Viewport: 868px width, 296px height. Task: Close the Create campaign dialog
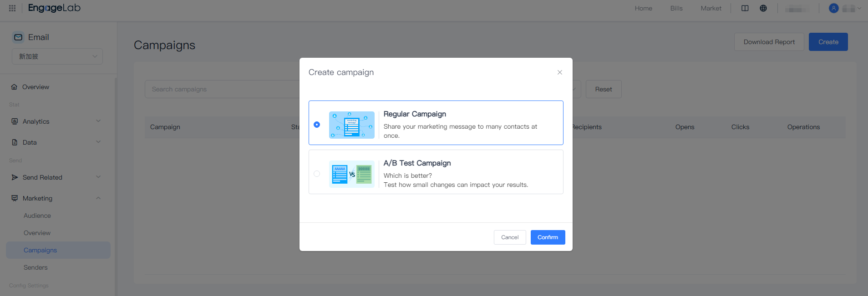[560, 72]
